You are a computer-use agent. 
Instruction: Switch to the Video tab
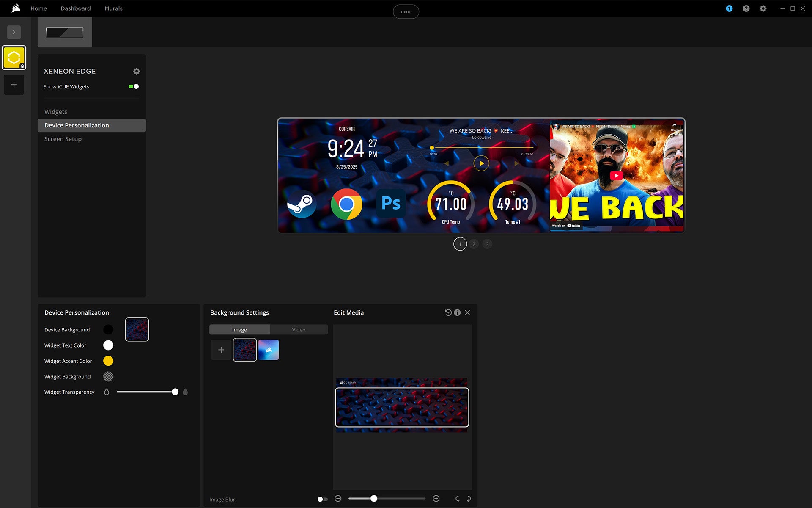(299, 330)
